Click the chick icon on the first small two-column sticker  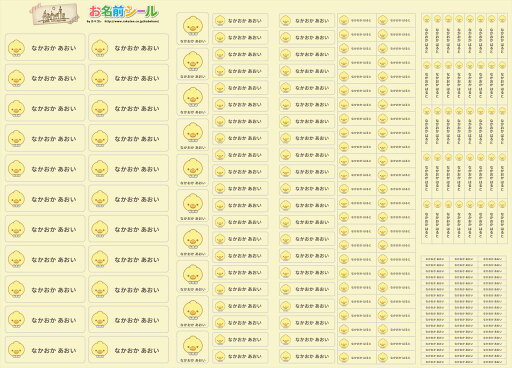(x=344, y=20)
